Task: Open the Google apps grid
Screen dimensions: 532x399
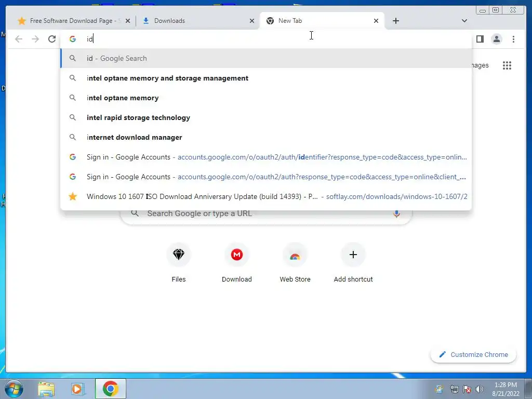Action: 507,65
